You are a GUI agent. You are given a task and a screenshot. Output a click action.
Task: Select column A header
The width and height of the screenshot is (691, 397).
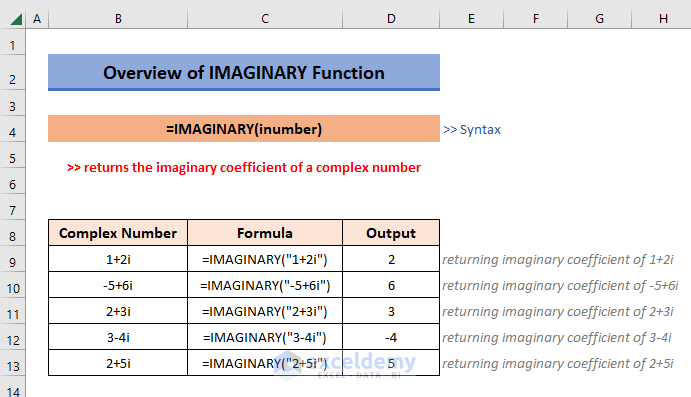pyautogui.click(x=37, y=19)
